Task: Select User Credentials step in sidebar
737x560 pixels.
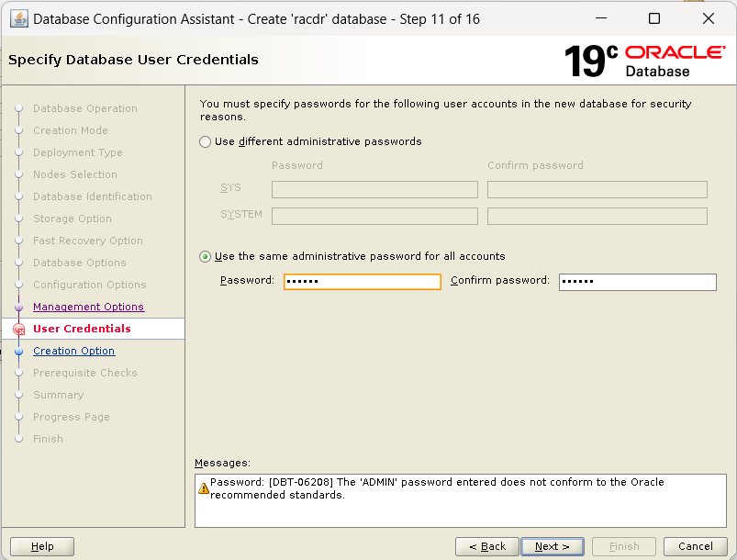Action: point(82,329)
